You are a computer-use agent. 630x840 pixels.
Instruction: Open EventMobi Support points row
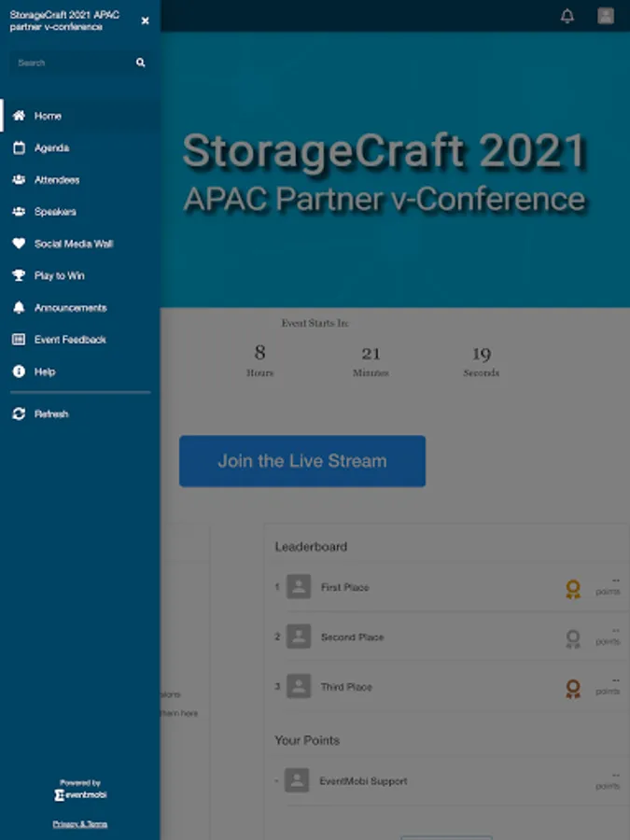pyautogui.click(x=363, y=781)
